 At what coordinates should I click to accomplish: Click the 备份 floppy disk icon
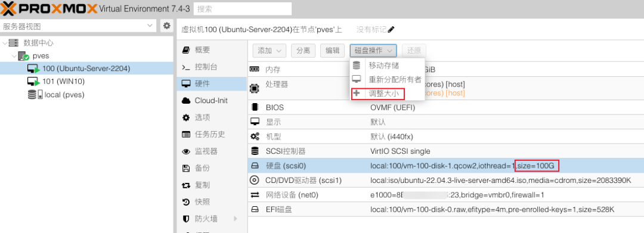coord(186,168)
